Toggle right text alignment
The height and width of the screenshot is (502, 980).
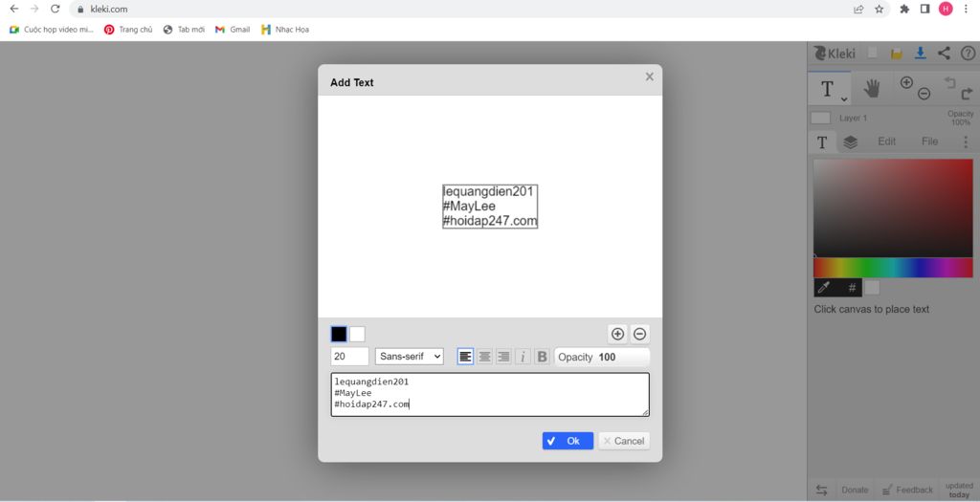click(503, 357)
